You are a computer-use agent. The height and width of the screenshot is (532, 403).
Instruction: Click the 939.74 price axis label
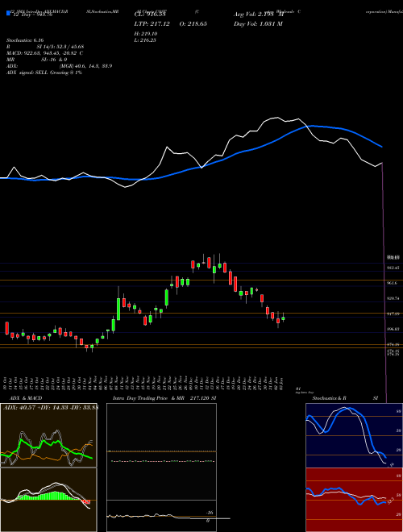(393, 298)
